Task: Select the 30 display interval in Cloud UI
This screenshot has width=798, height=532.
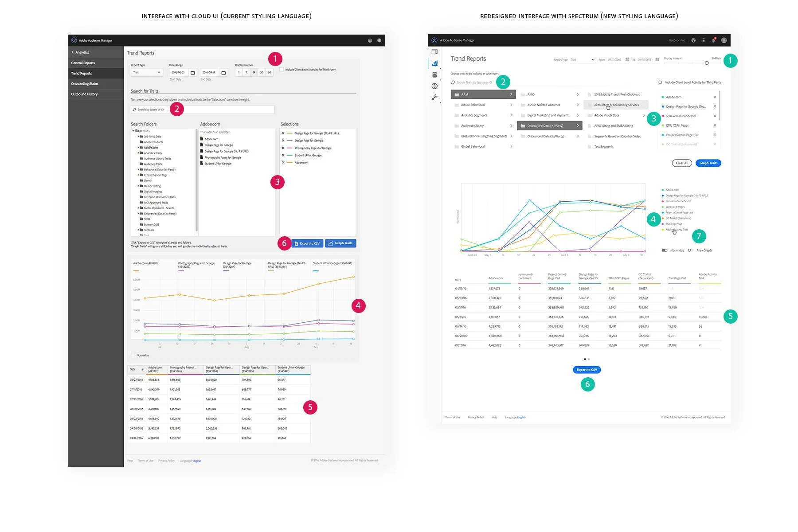Action: (262, 72)
